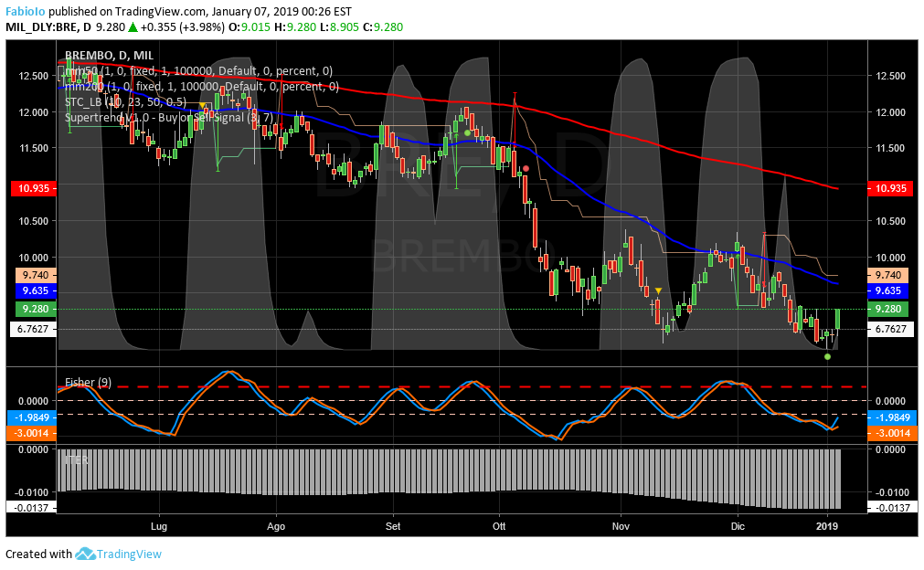Click the green 9.280 label on left scale
The height and width of the screenshot is (570, 924).
(x=34, y=309)
